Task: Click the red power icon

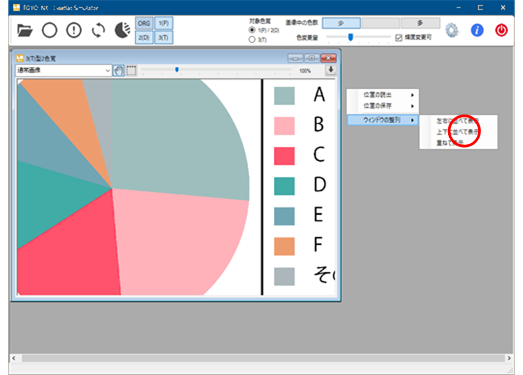Action: [501, 30]
